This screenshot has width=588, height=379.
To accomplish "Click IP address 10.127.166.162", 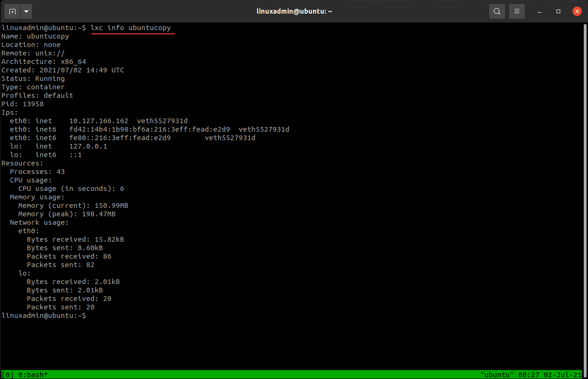I will 99,121.
